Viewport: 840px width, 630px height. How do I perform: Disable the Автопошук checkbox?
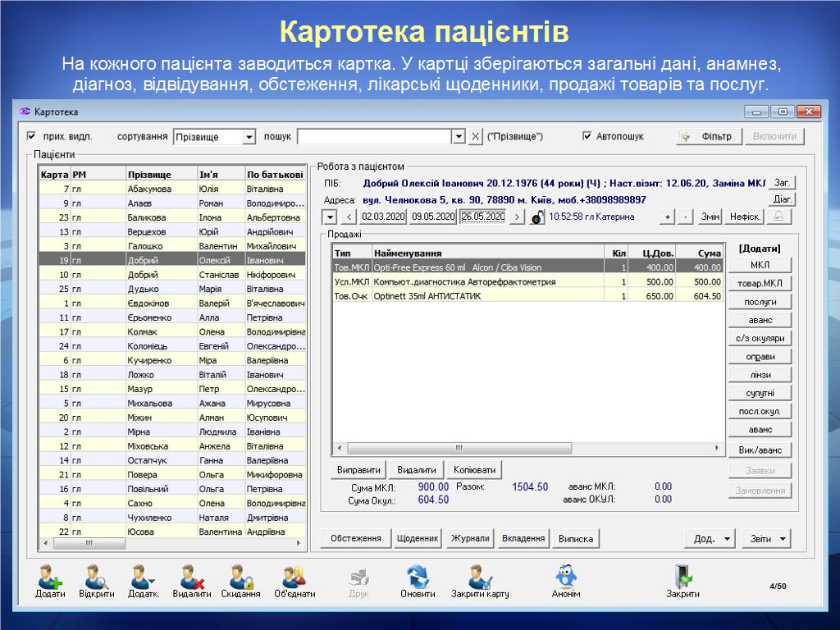pos(587,136)
